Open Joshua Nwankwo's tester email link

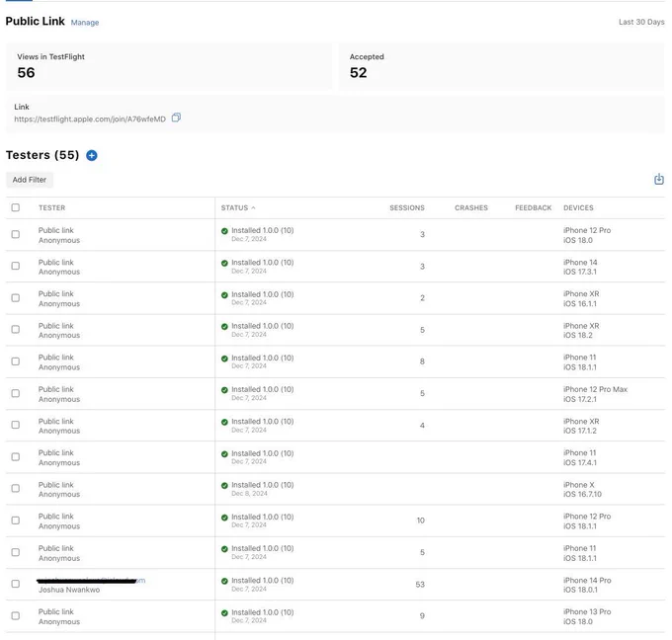(92, 581)
